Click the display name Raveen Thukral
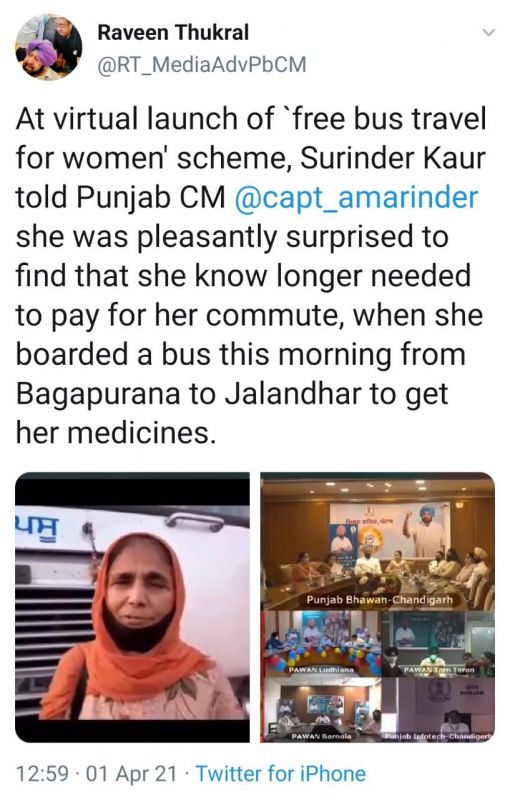The image size is (510, 800). coord(173,33)
